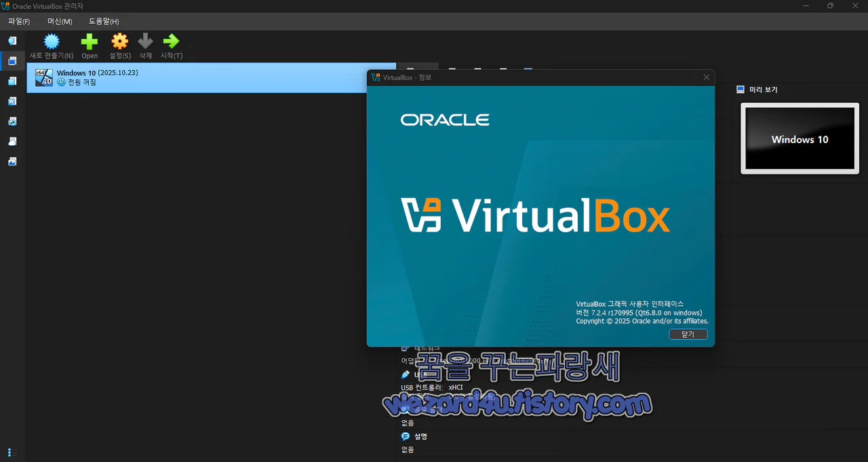Screen dimensions: 868x462
Task: Open the Welcome/home sidebar icon
Action: [12, 41]
